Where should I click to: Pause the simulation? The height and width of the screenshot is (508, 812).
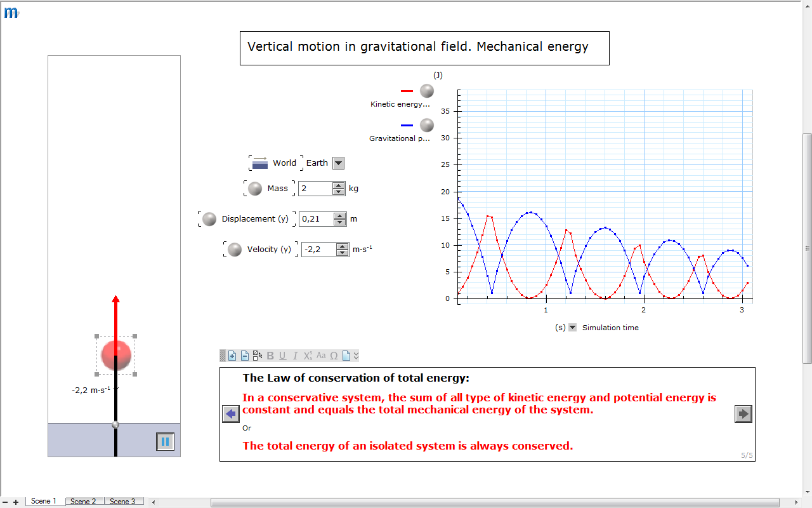165,441
